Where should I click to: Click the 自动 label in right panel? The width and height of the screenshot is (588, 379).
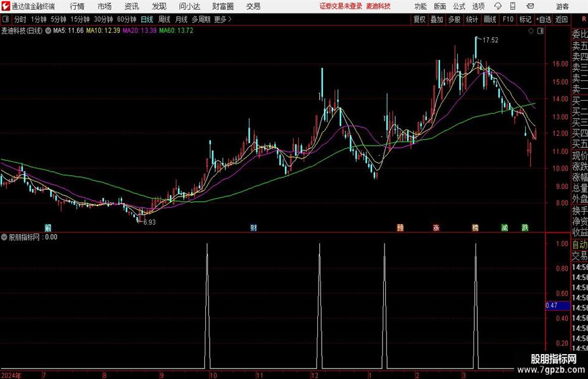pos(580,245)
